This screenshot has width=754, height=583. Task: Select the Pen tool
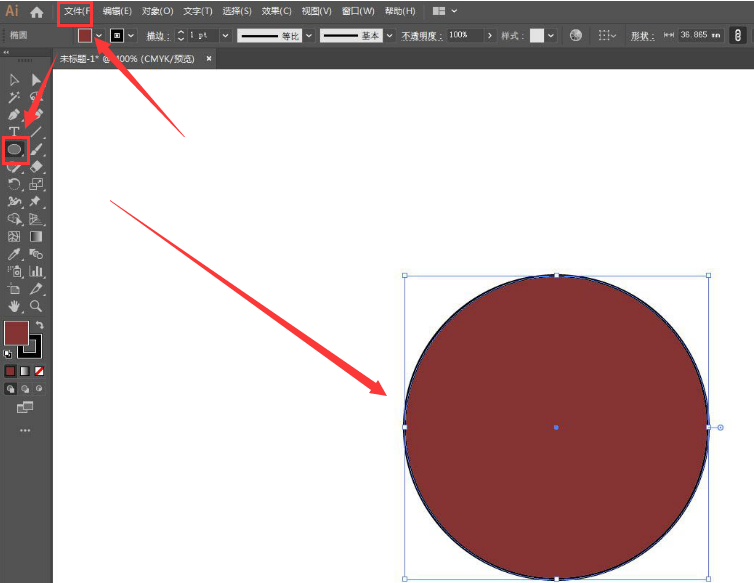(x=14, y=114)
